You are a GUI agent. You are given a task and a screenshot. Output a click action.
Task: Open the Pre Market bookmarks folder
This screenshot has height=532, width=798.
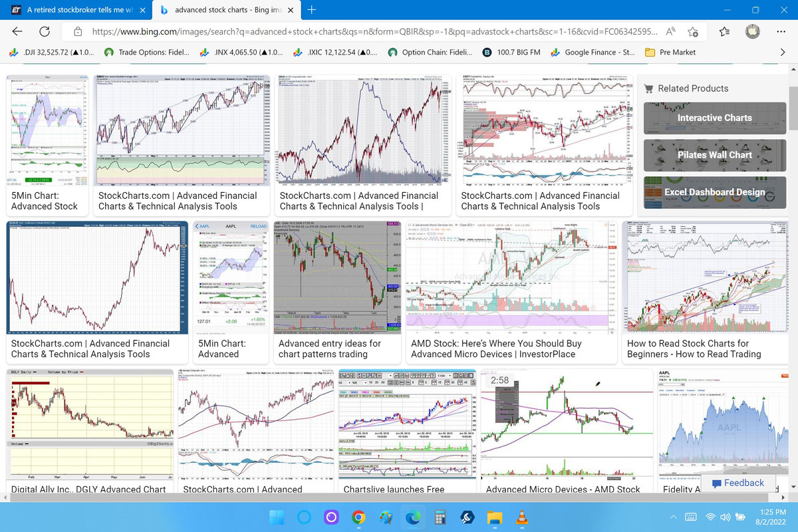[670, 52]
